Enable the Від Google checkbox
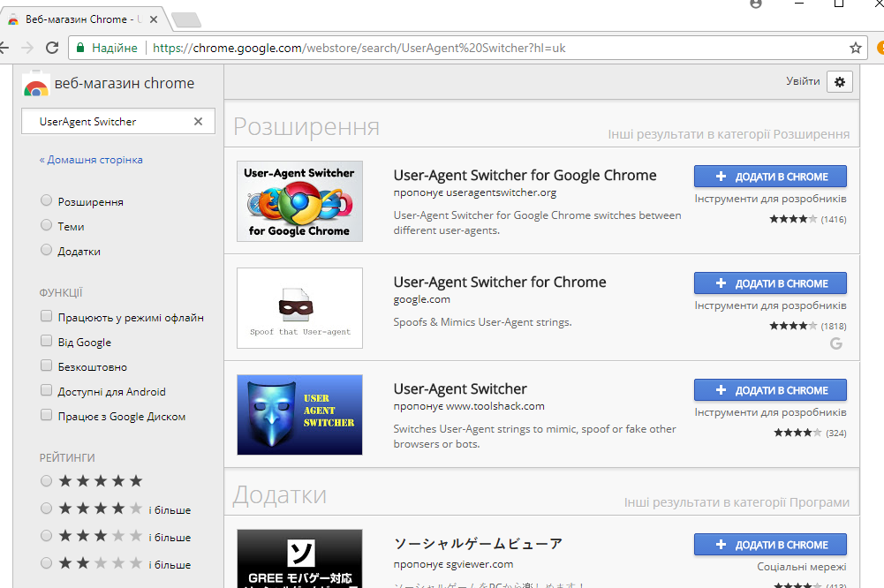The height and width of the screenshot is (588, 884). tap(47, 342)
